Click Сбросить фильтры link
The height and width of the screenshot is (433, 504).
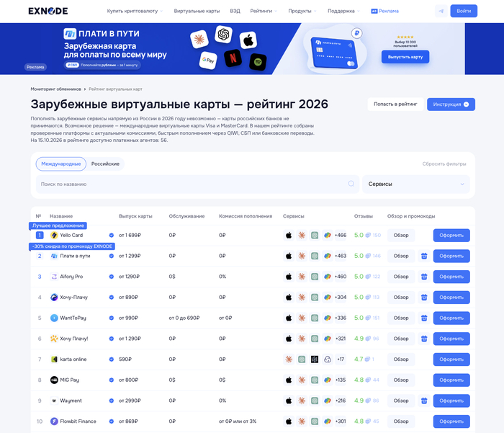pos(444,164)
